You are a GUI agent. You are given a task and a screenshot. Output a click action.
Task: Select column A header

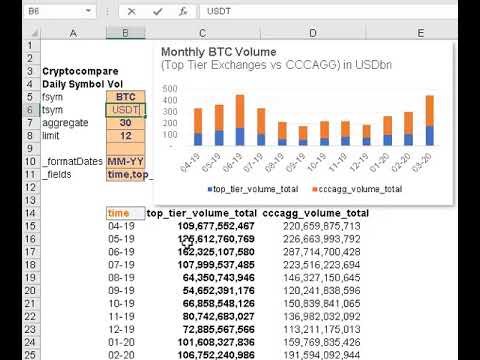[x=73, y=33]
